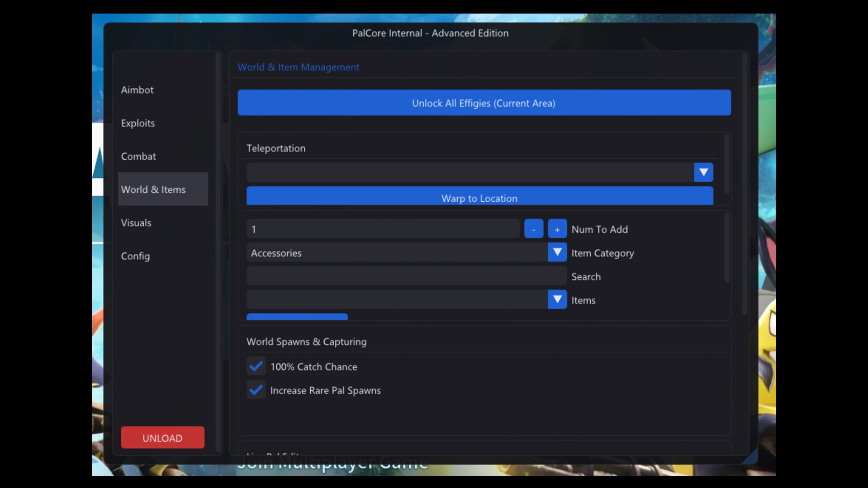This screenshot has height=488, width=868.
Task: Click the Teleportation section label
Action: [x=276, y=148]
